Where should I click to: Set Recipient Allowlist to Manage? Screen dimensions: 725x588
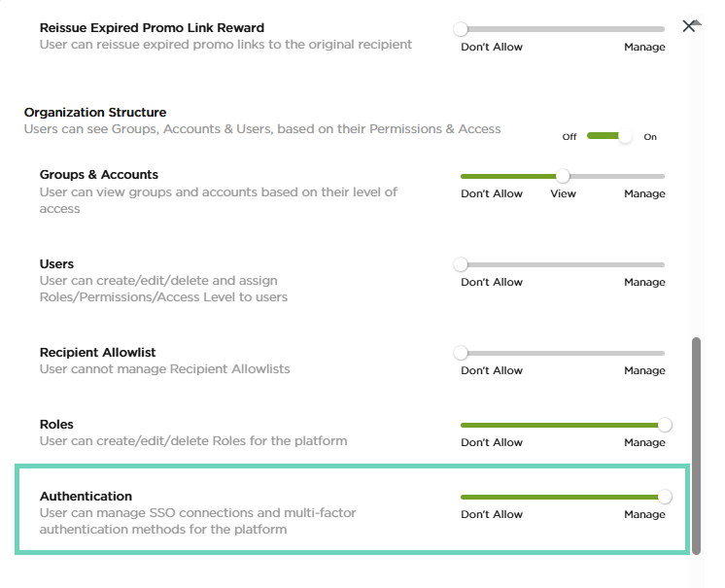[x=644, y=370]
